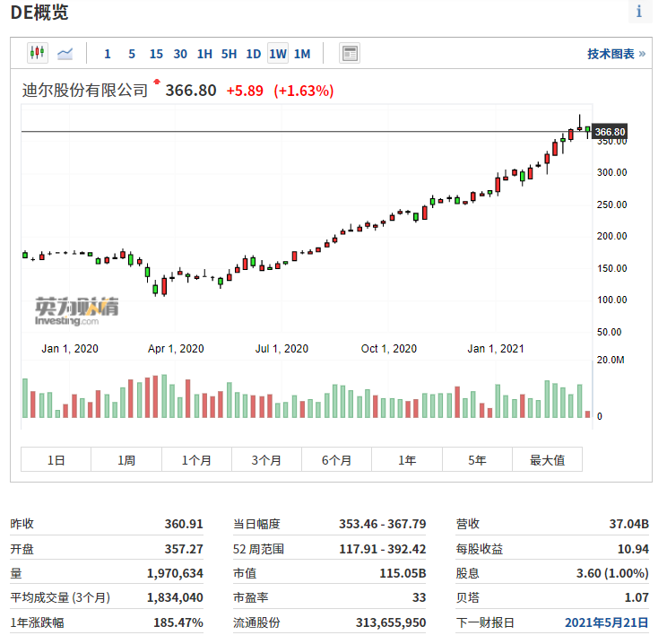The height and width of the screenshot is (644, 667).
Task: Click the 市值 value 115.05B
Action: (x=403, y=573)
